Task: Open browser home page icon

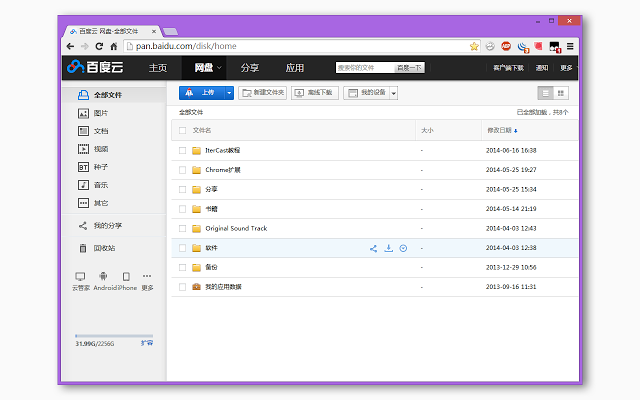Action: (x=114, y=47)
